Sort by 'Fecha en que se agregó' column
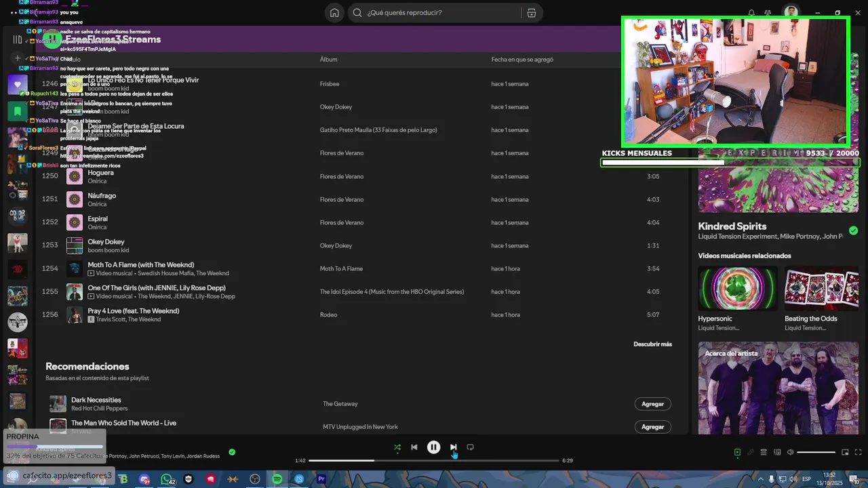 click(522, 60)
